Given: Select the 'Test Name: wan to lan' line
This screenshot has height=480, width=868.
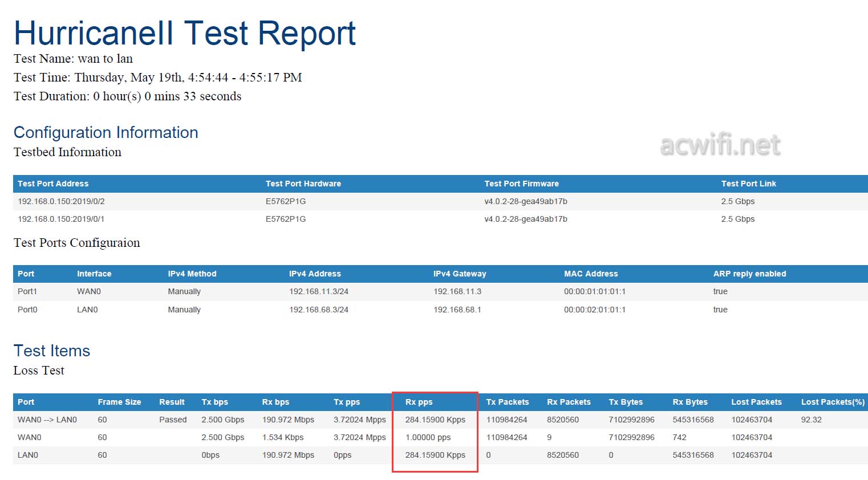Looking at the screenshot, I should [73, 59].
